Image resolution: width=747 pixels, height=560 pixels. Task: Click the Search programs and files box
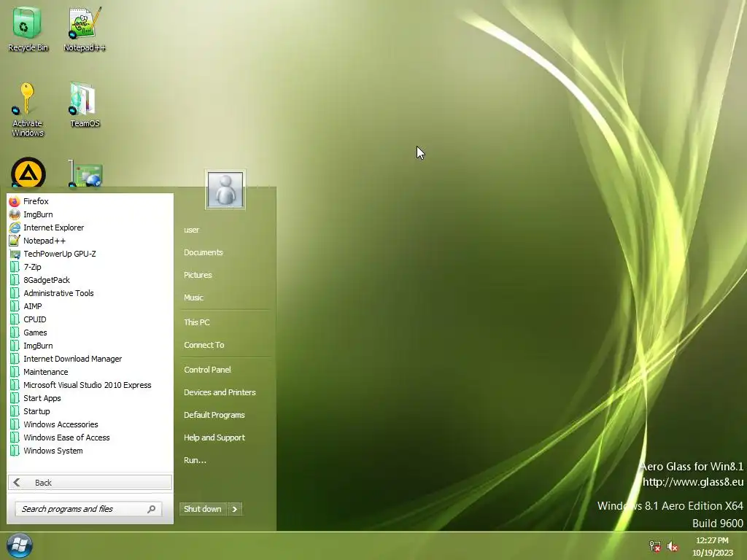(x=88, y=509)
